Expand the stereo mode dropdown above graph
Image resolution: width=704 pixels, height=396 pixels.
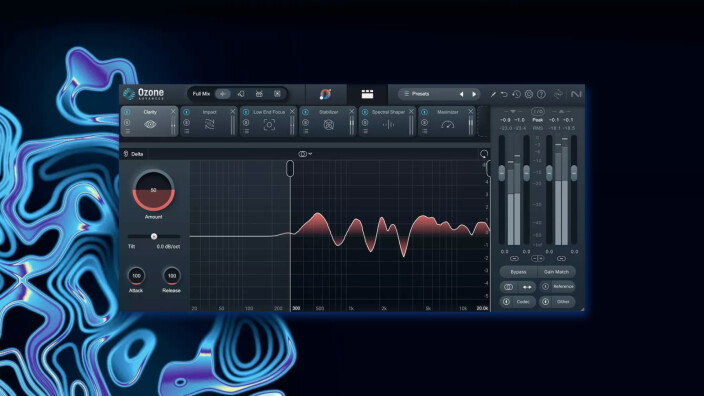[x=305, y=154]
